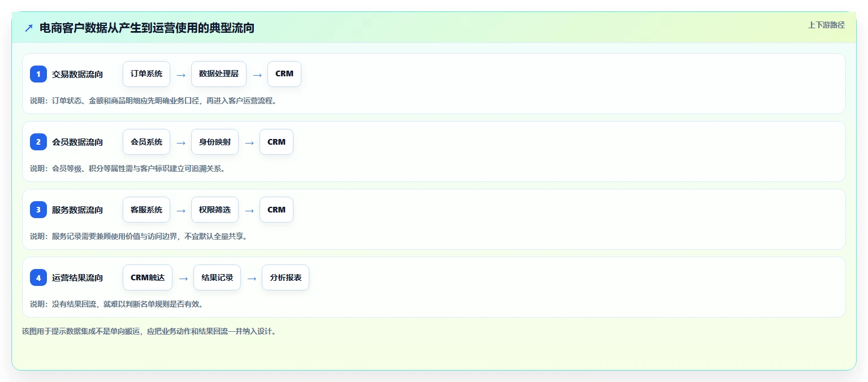Click the note starting 说明：订单状态

153,101
